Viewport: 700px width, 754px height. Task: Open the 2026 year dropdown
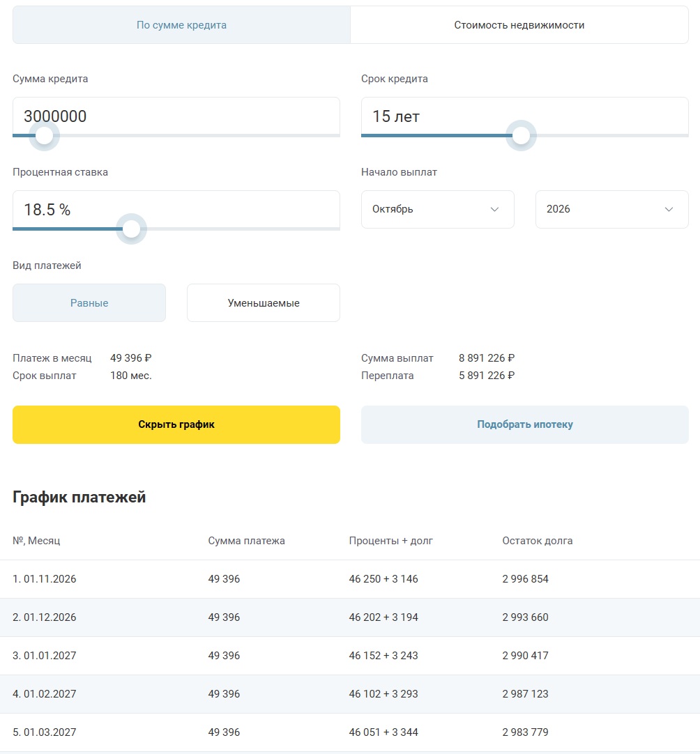coord(612,209)
